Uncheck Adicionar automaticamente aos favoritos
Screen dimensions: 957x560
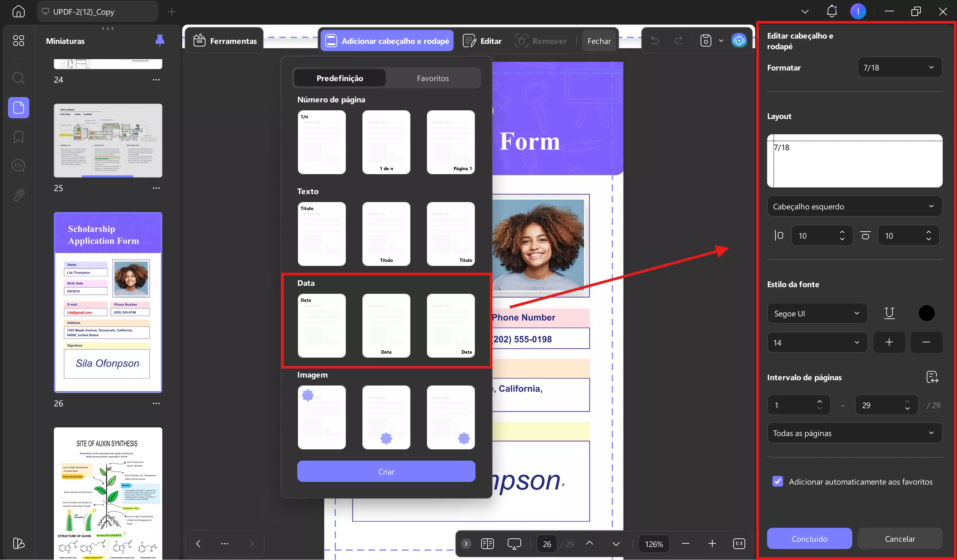[x=777, y=482]
